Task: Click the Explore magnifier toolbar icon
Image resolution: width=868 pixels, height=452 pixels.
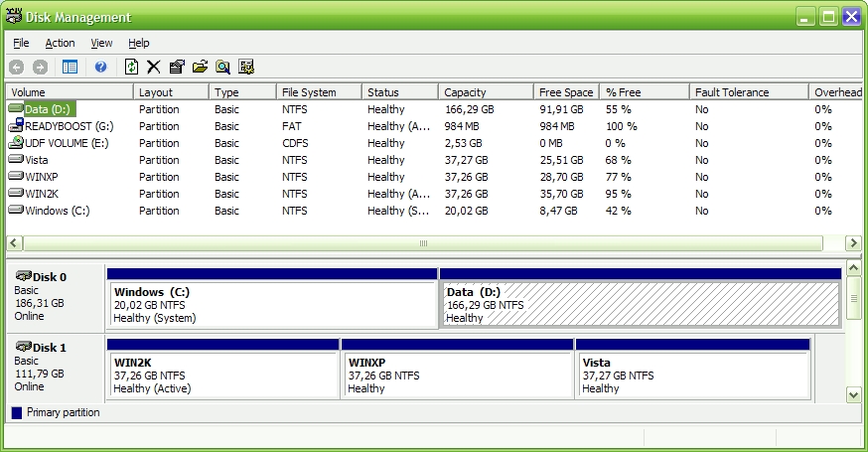Action: (223, 67)
